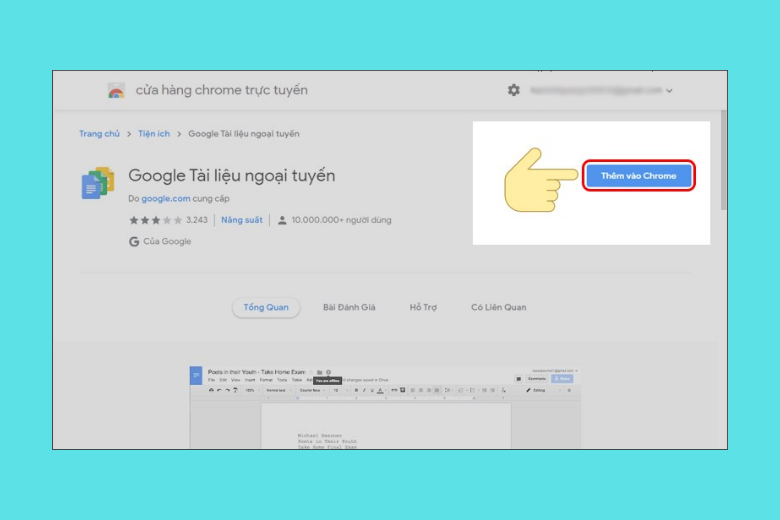Open the Hỗ Trợ tab

pyautogui.click(x=423, y=308)
